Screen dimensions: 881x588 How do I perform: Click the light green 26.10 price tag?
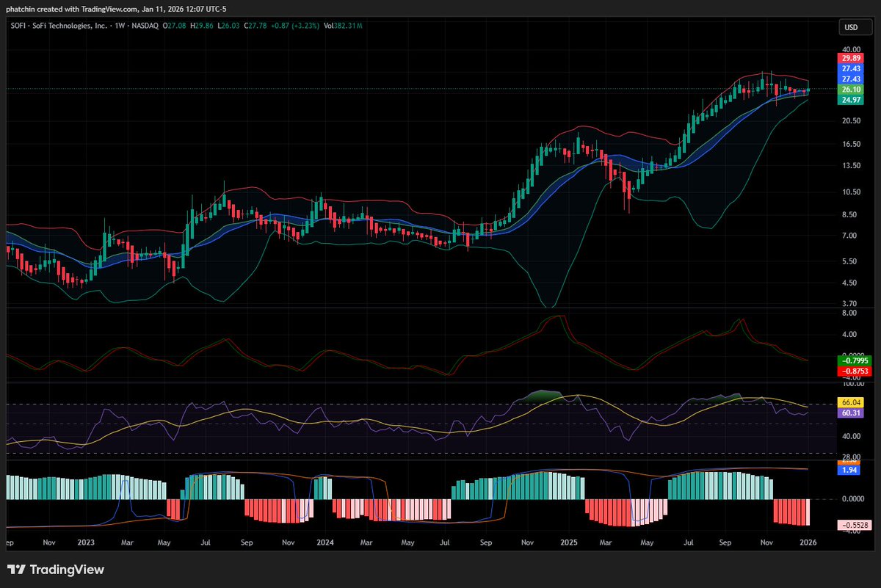point(851,89)
